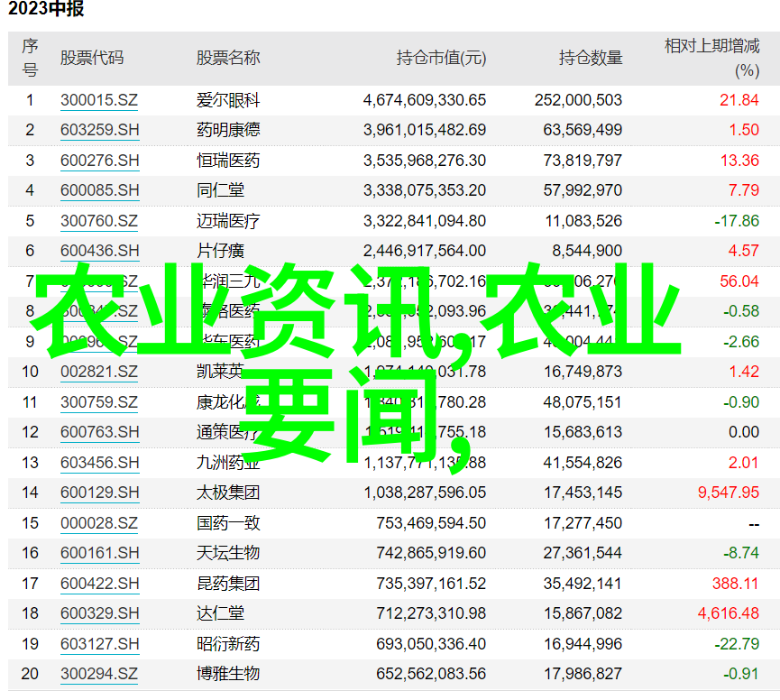Select the 股票代码 column header
The height and width of the screenshot is (700, 780).
(x=92, y=58)
